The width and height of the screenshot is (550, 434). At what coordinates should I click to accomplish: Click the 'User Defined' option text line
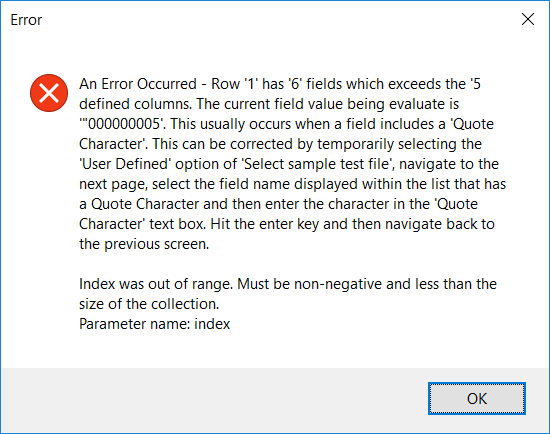289,164
